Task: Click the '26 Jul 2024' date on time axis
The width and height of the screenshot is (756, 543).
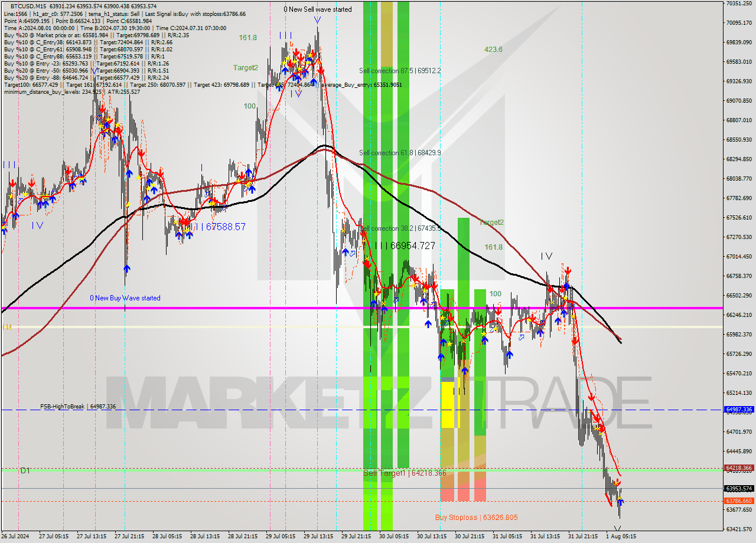Action: (x=16, y=537)
